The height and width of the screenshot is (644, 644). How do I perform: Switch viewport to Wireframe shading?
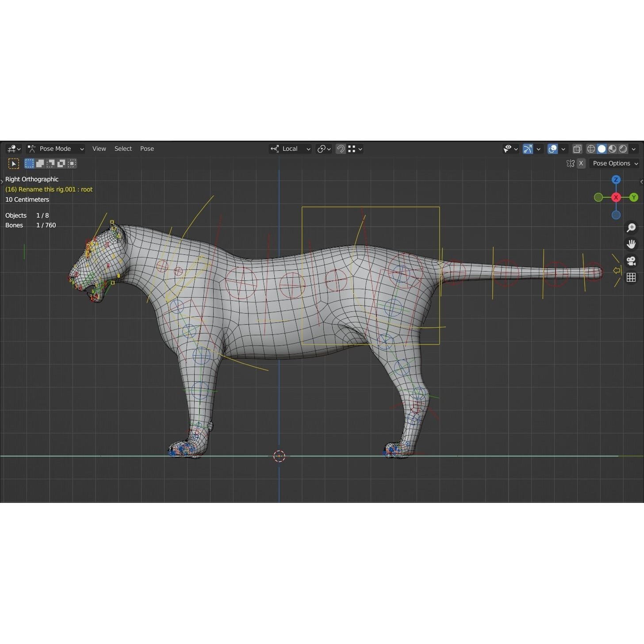point(591,149)
